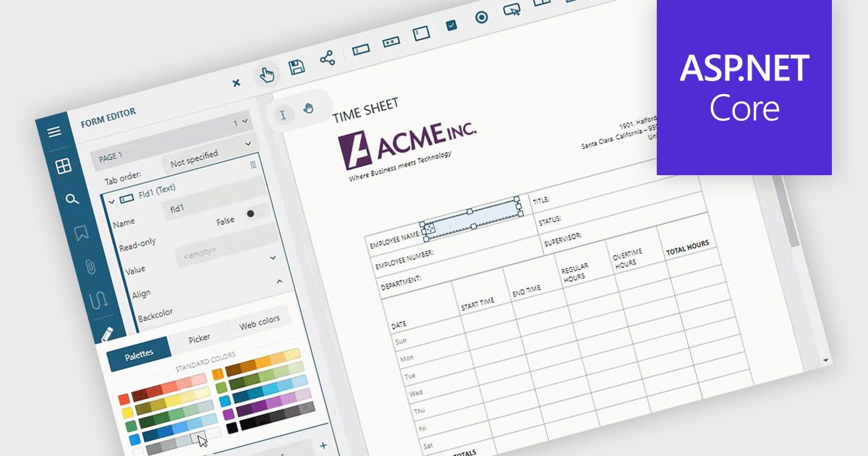Click the tab order grid icon
This screenshot has height=456, width=868.
[253, 165]
